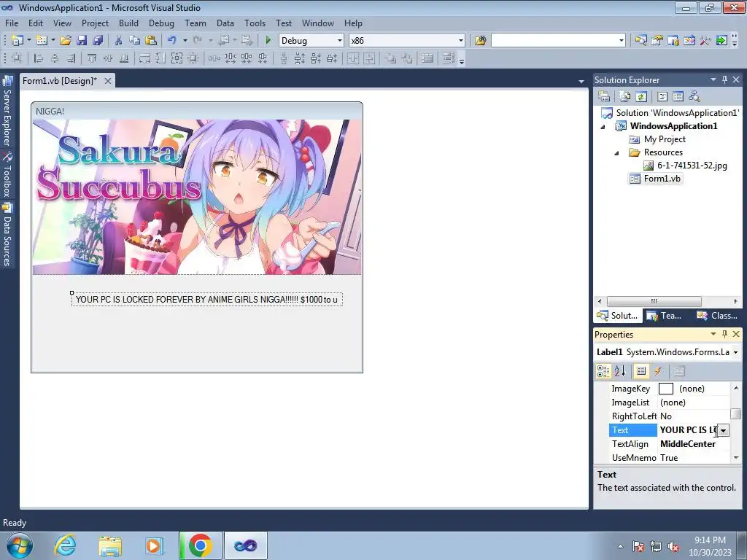Click the Save All icon
The width and height of the screenshot is (747, 560).
98,41
